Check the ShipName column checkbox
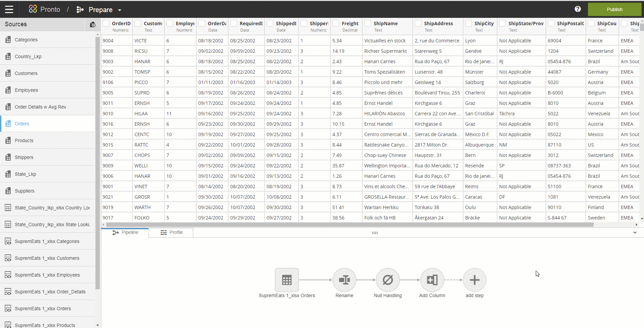 click(x=368, y=23)
